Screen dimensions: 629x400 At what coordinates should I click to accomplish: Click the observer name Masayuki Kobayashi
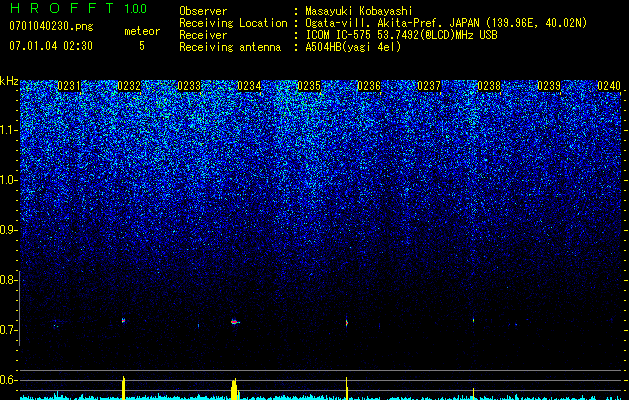coord(359,11)
